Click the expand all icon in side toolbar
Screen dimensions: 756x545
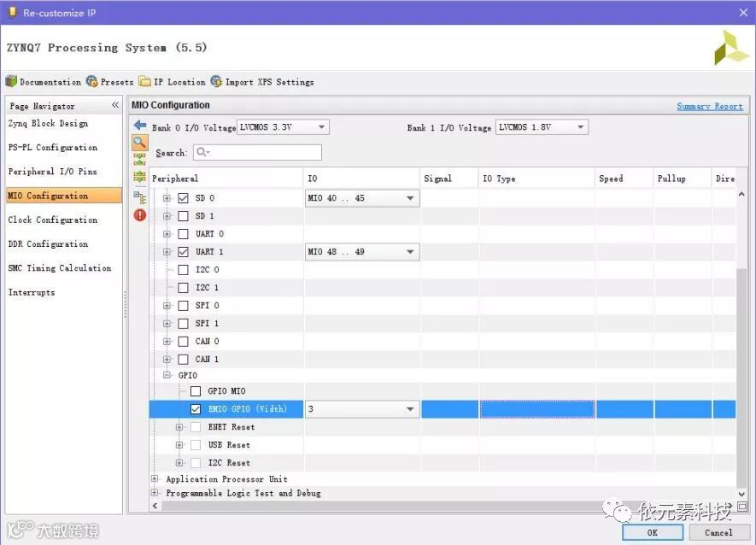click(140, 176)
